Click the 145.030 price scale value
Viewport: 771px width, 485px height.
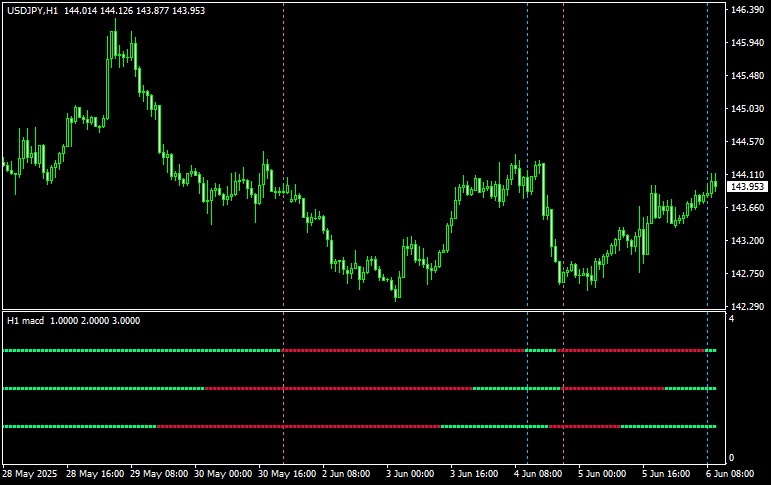click(x=747, y=108)
